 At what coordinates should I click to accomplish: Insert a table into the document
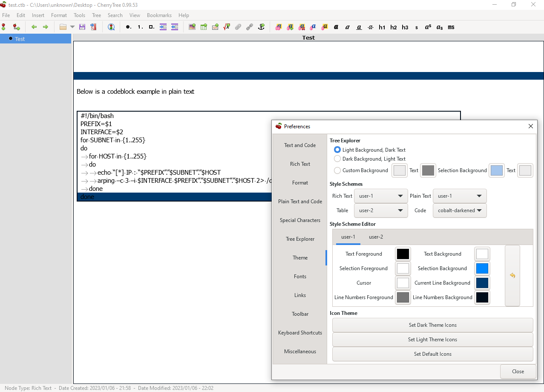tap(204, 27)
